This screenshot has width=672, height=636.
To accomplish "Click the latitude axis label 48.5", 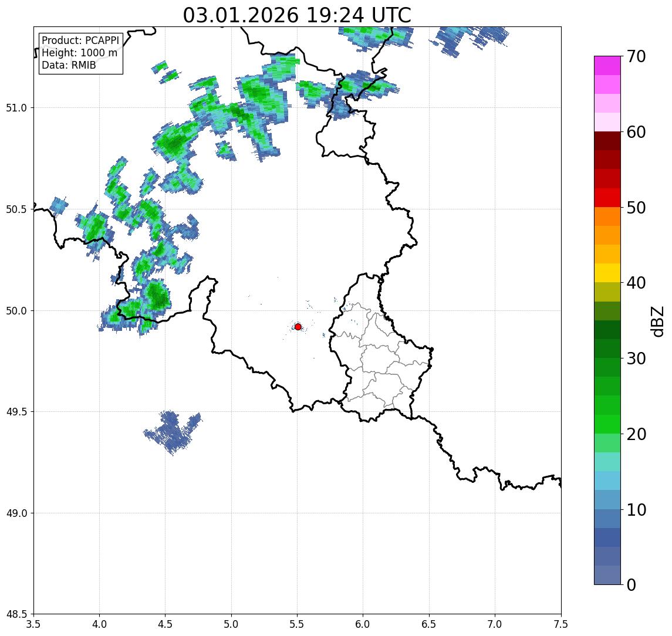I will click(16, 614).
